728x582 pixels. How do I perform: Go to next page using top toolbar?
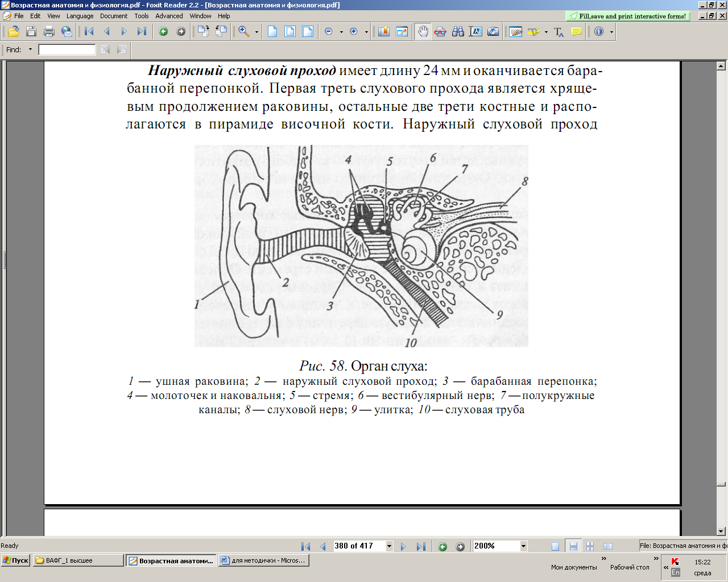tap(124, 32)
